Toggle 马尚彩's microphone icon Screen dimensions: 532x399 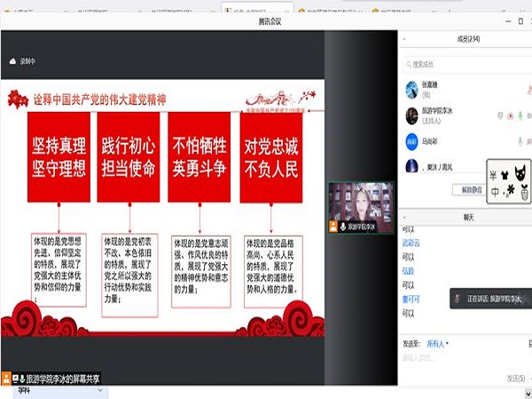pos(520,142)
